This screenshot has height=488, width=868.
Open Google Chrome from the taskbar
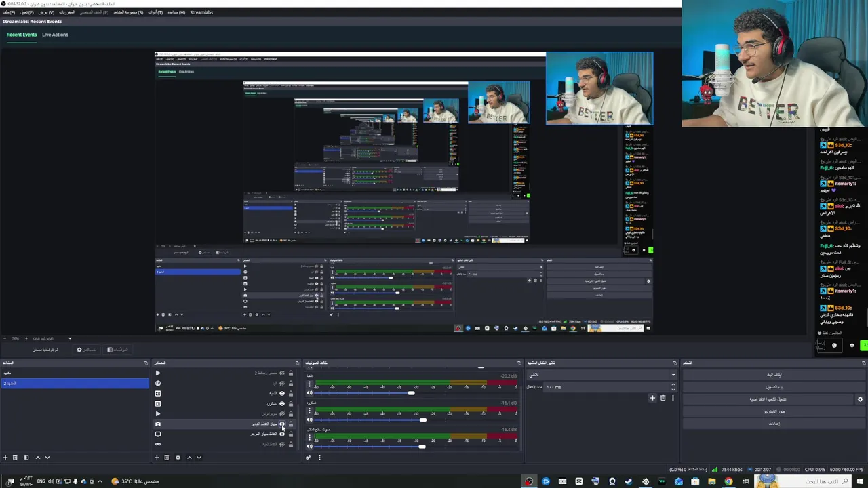728,481
